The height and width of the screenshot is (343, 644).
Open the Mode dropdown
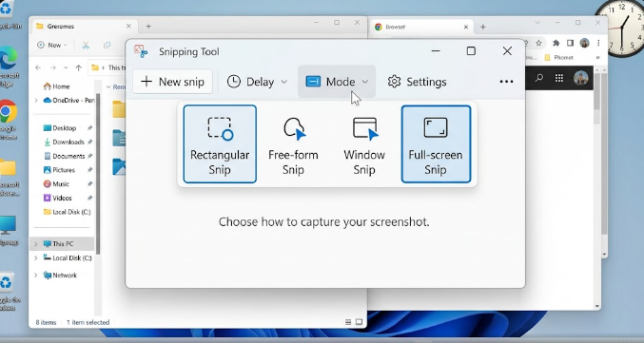337,82
